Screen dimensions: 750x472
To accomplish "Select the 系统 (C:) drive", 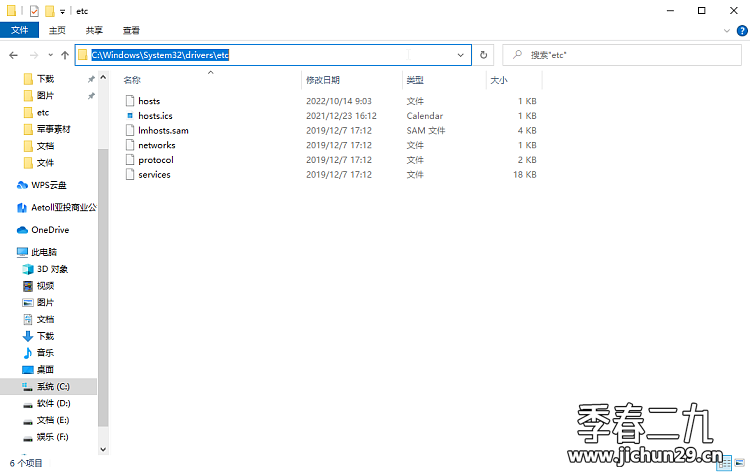I will (x=53, y=386).
